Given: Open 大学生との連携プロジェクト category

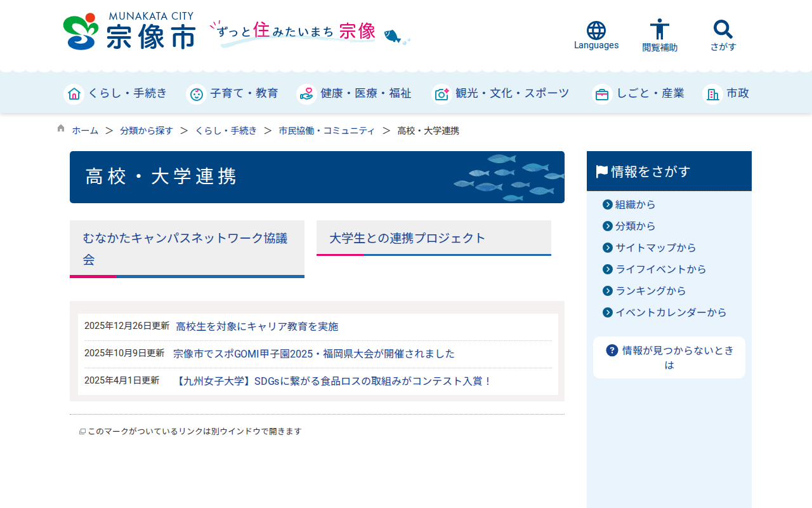Looking at the screenshot, I should pyautogui.click(x=434, y=238).
